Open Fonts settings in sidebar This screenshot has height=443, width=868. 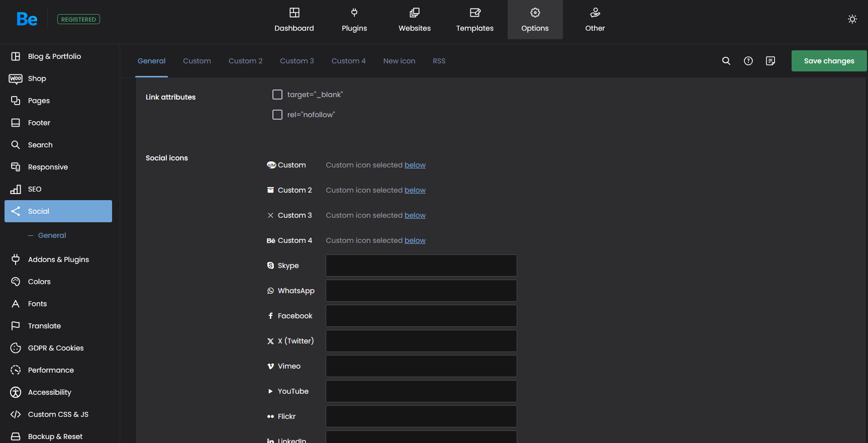pyautogui.click(x=58, y=304)
